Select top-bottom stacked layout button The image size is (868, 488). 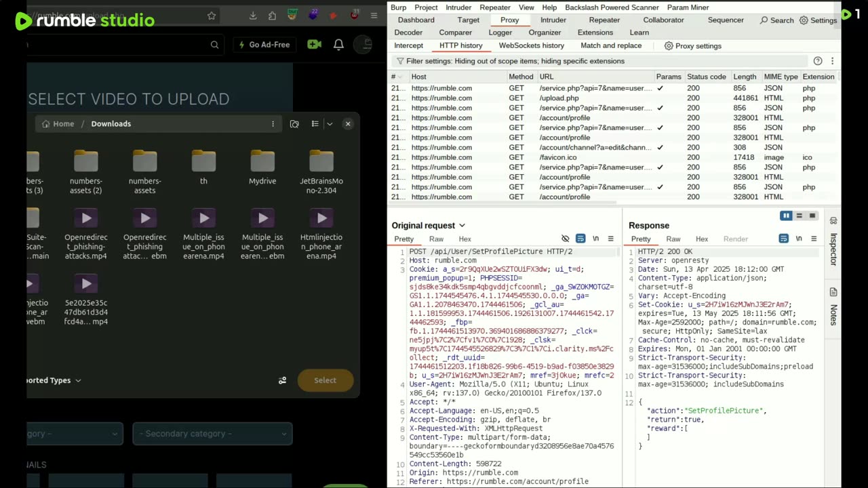(800, 216)
